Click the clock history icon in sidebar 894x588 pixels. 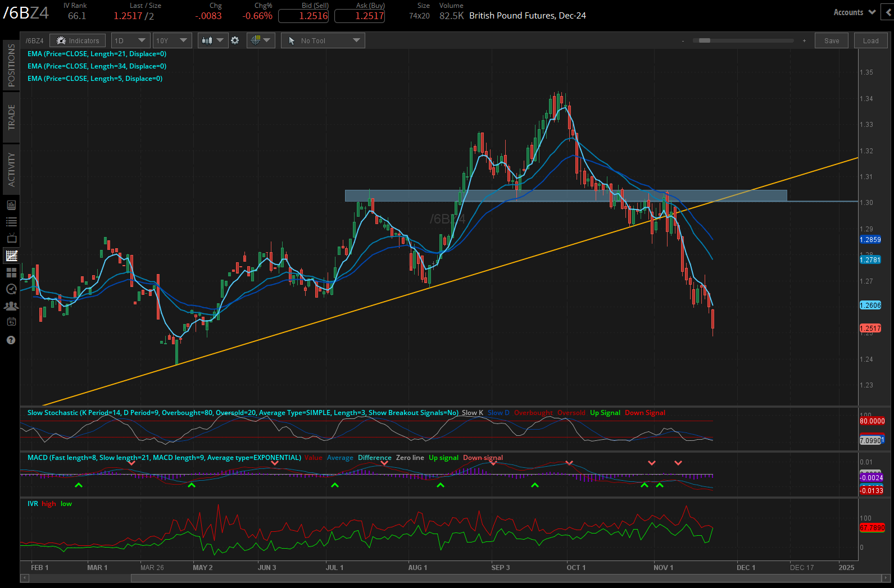pos(11,289)
